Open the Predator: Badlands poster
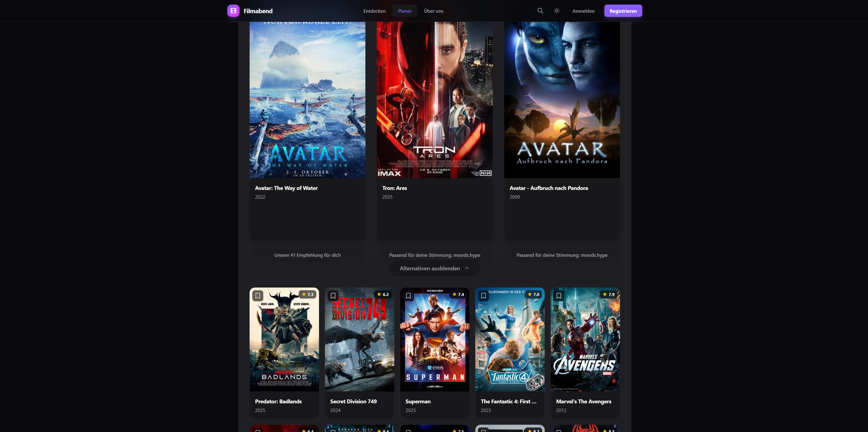The height and width of the screenshot is (432, 868). tap(284, 339)
